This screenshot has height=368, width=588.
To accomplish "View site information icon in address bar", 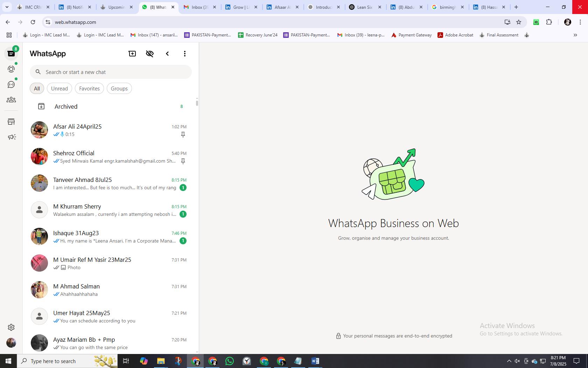I will pos(48,22).
